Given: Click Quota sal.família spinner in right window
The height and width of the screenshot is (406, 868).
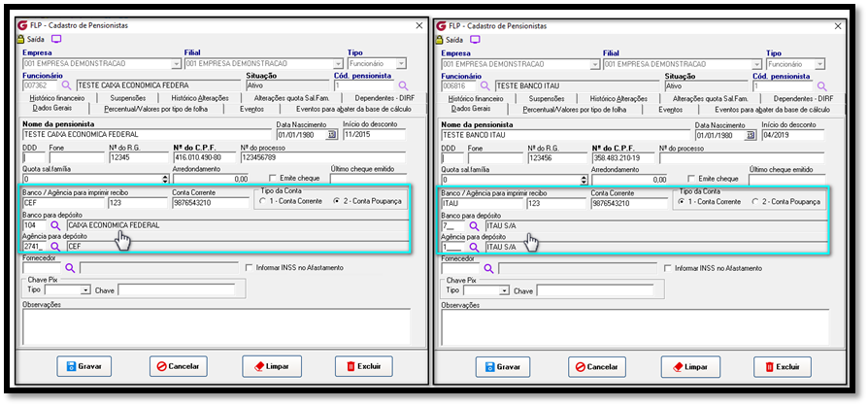Looking at the screenshot, I should [583, 179].
